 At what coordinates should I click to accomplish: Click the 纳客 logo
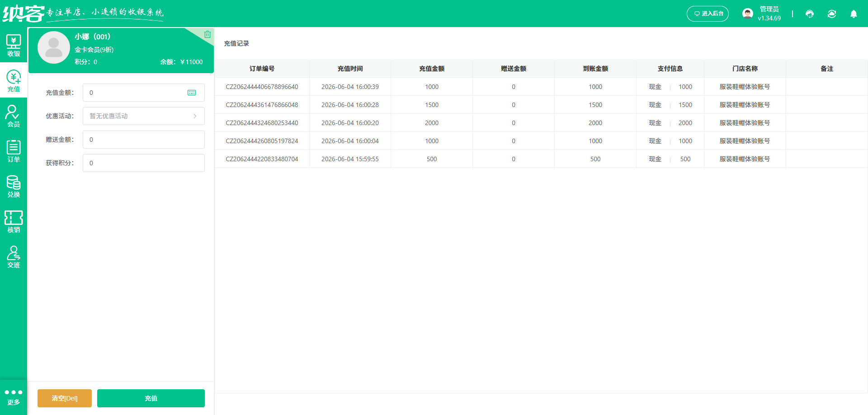point(24,14)
